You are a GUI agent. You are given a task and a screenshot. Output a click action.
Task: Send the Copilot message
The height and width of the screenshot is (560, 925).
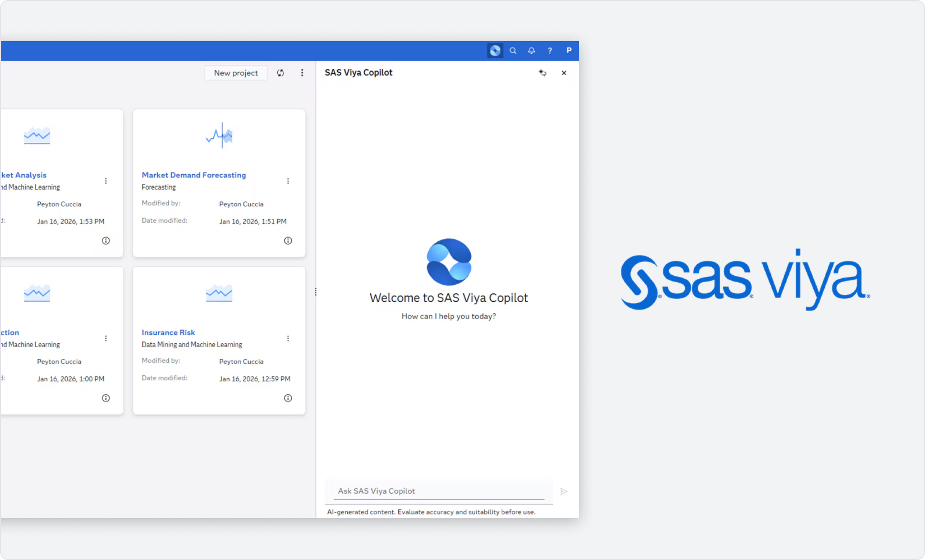[x=564, y=491]
